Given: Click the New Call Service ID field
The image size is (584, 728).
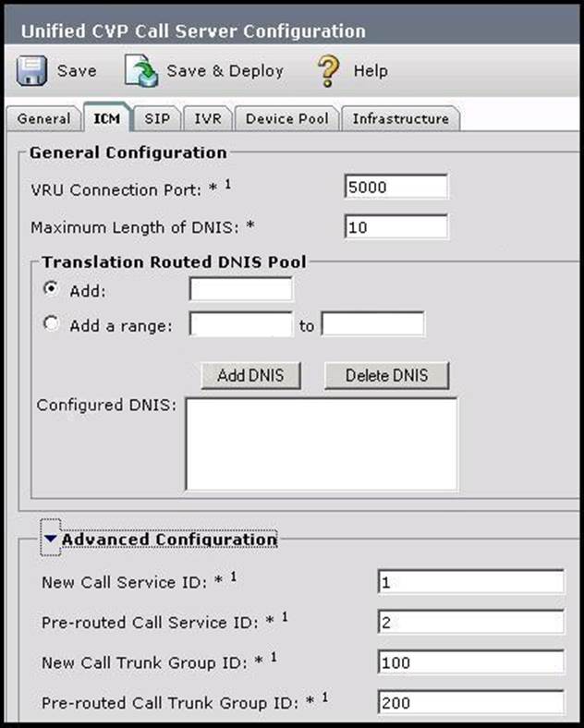Looking at the screenshot, I should pyautogui.click(x=470, y=582).
